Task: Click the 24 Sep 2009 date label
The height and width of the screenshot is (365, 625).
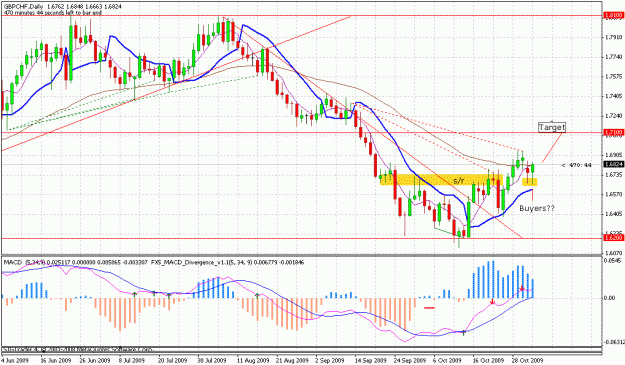Action: pyautogui.click(x=411, y=361)
